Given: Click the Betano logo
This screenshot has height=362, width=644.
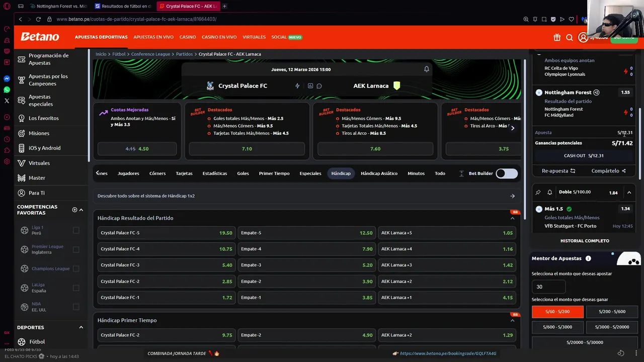Looking at the screenshot, I should point(40,37).
